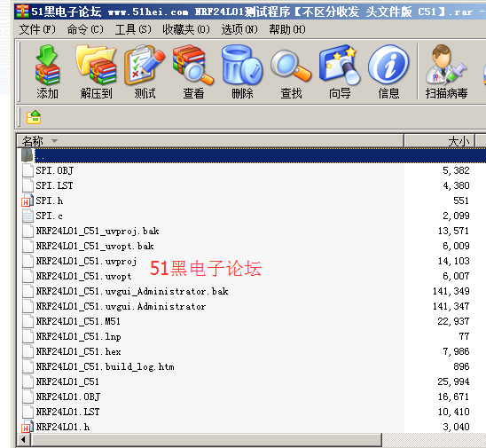486x448 pixels.
Task: Select file NRF24L01_C51 without extension
Action: pyautogui.click(x=67, y=381)
